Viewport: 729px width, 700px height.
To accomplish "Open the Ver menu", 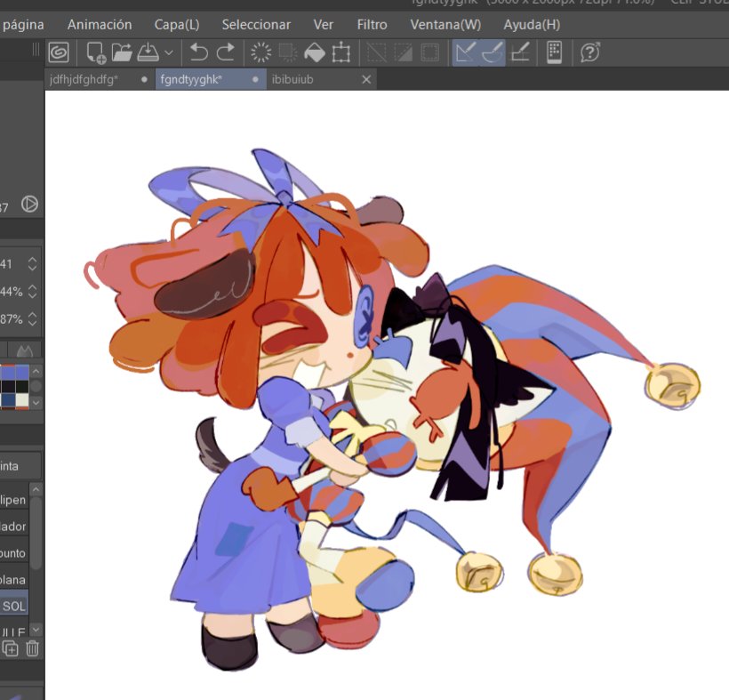I will point(323,25).
